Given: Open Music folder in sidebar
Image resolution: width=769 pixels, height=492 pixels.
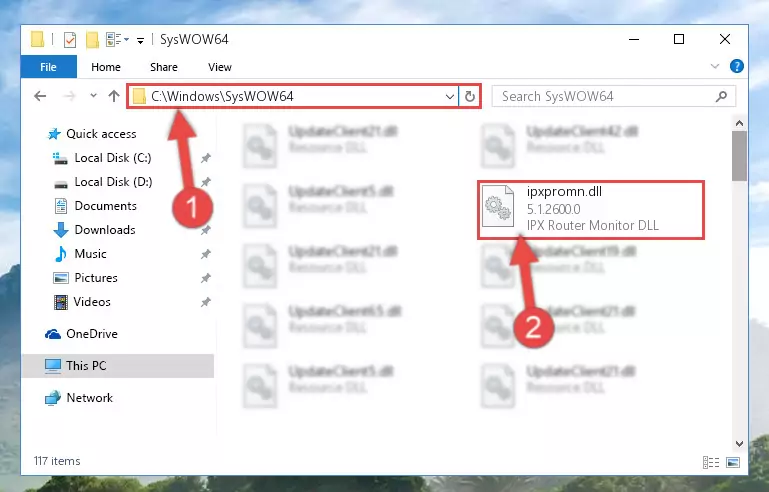Looking at the screenshot, I should (x=90, y=254).
